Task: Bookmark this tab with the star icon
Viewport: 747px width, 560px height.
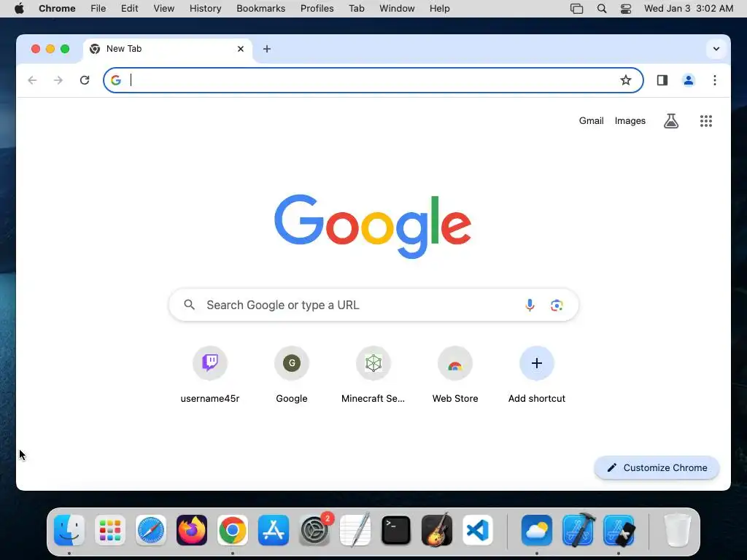Action: [625, 80]
